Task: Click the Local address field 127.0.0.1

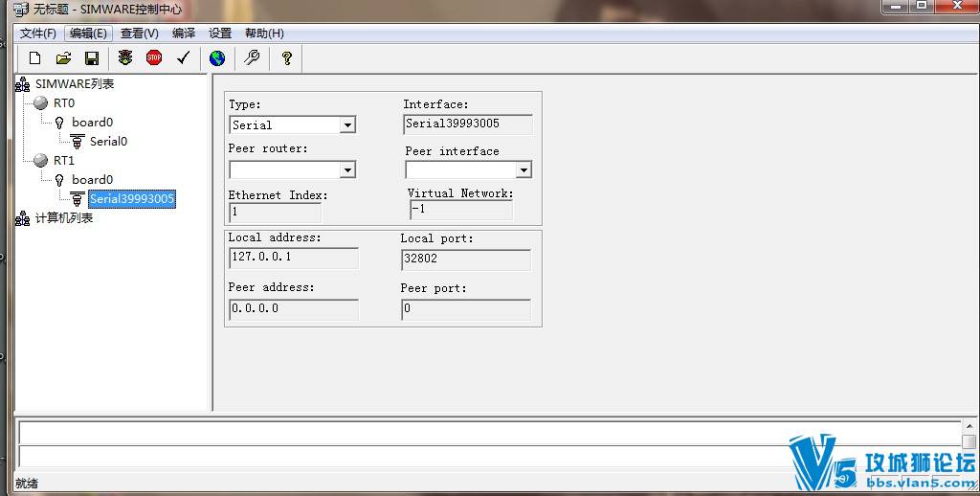Action: click(x=294, y=258)
